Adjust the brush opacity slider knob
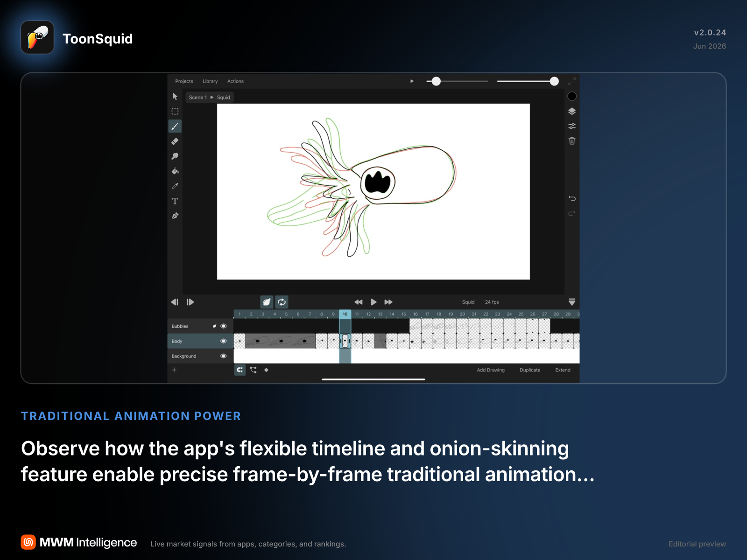The image size is (747, 560). (x=554, y=82)
